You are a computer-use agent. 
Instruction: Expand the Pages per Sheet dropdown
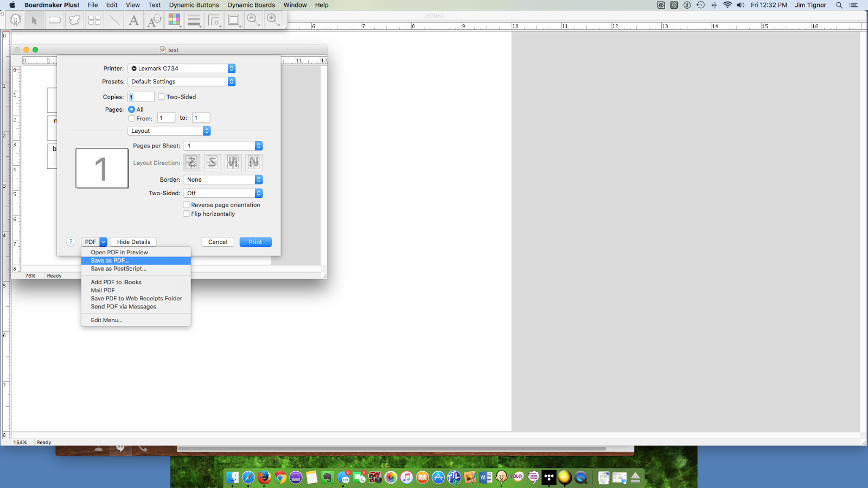[x=222, y=145]
